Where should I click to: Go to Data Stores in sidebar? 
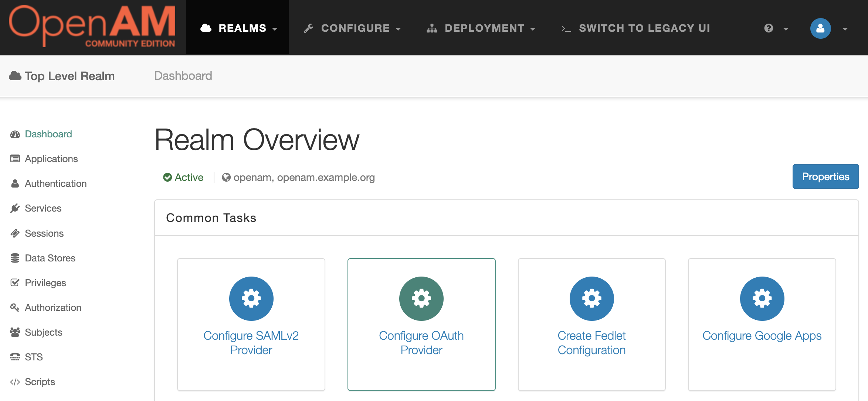coord(50,258)
